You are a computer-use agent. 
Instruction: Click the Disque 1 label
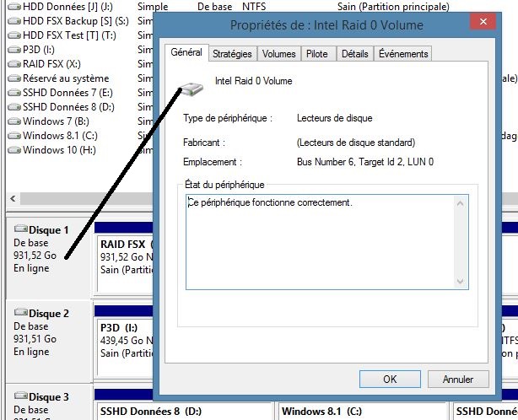[x=49, y=230]
